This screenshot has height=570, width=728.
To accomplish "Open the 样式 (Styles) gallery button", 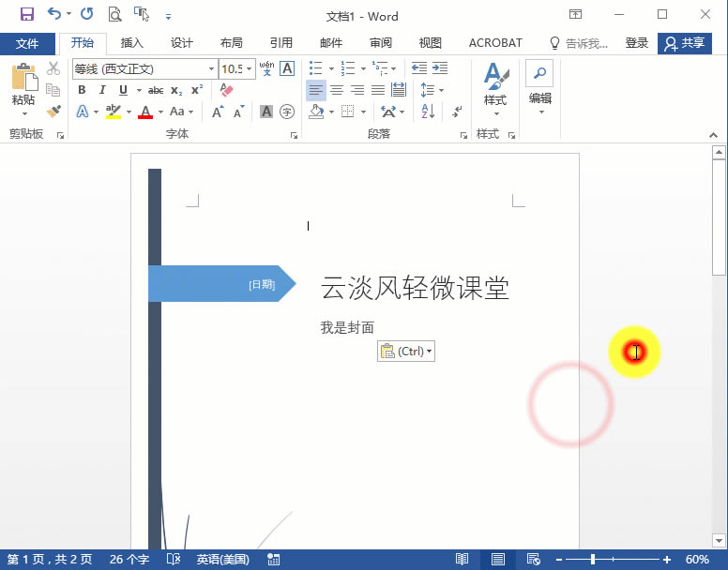I will [x=495, y=88].
